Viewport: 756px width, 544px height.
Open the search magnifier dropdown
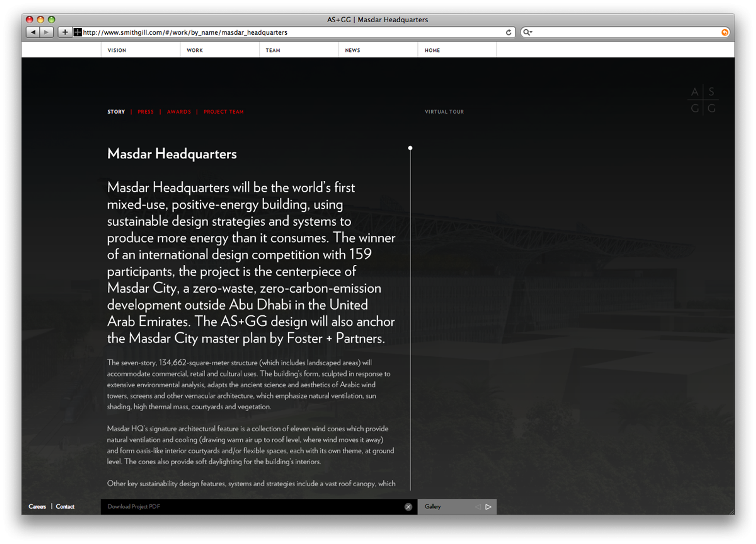[x=527, y=32]
